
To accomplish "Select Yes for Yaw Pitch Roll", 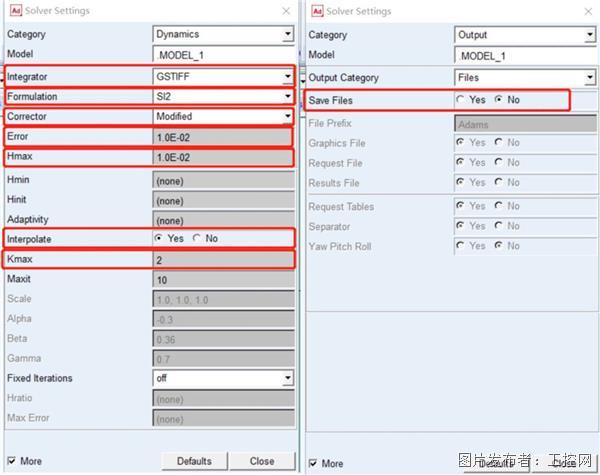I will tap(460, 245).
